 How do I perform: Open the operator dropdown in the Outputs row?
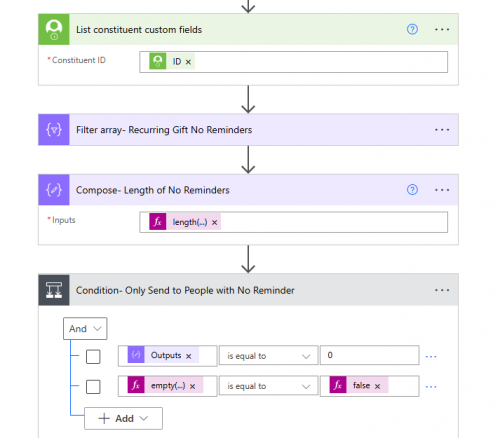[x=268, y=356]
